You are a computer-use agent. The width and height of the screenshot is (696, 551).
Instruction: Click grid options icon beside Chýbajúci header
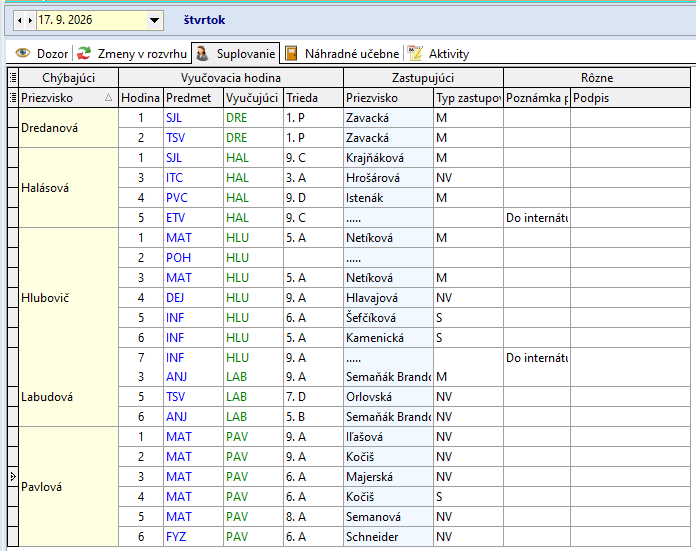coord(13,78)
